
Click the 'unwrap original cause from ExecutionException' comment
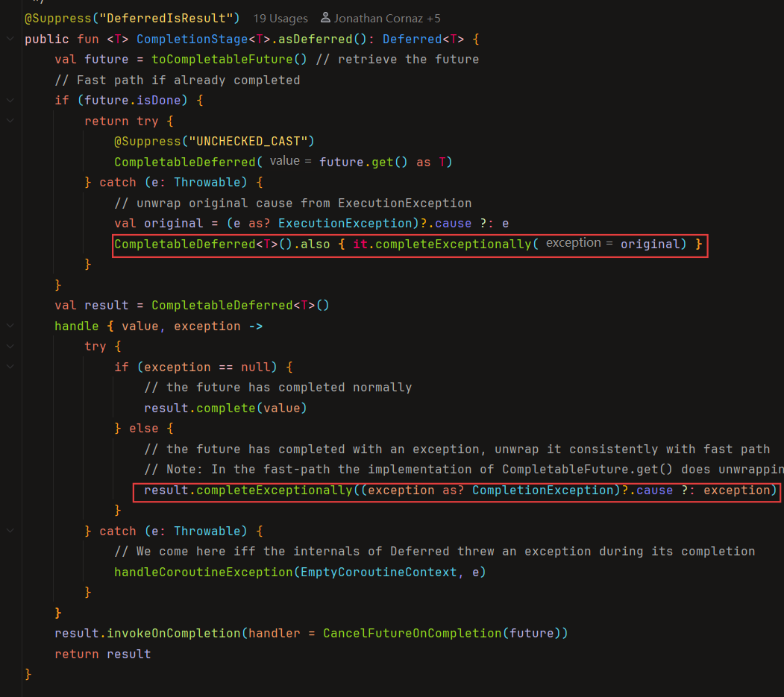coord(293,203)
